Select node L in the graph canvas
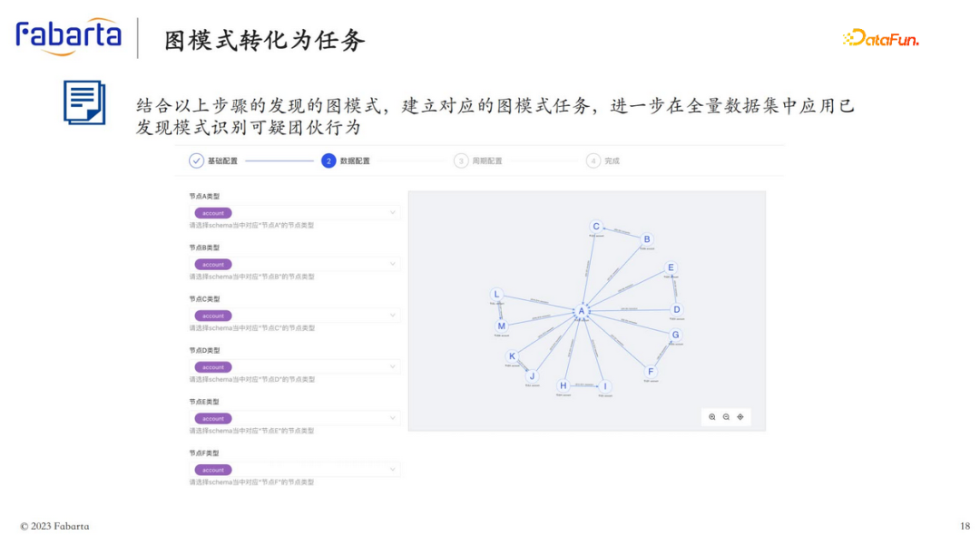The width and height of the screenshot is (980, 535). pos(496,294)
